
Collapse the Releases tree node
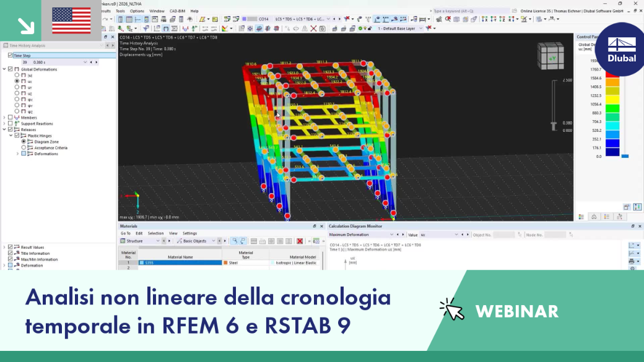[4, 129]
